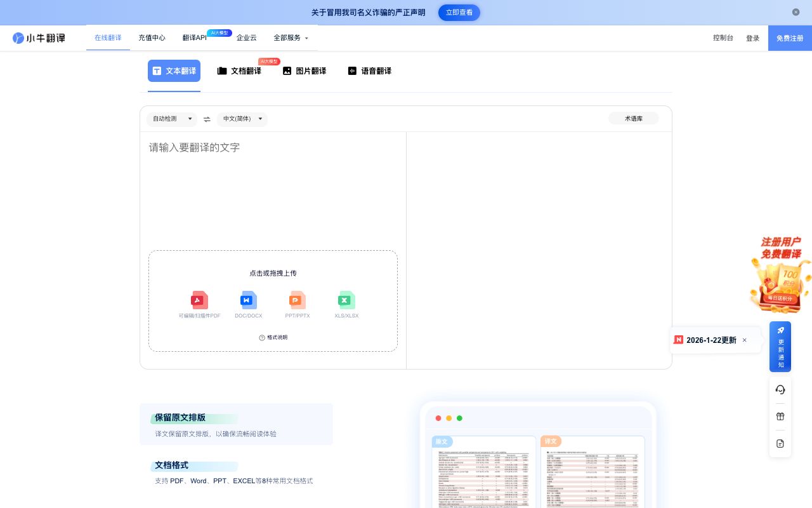Image resolution: width=812 pixels, height=508 pixels.
Task: Select the DOC/DOCX document upload icon
Action: point(248,300)
